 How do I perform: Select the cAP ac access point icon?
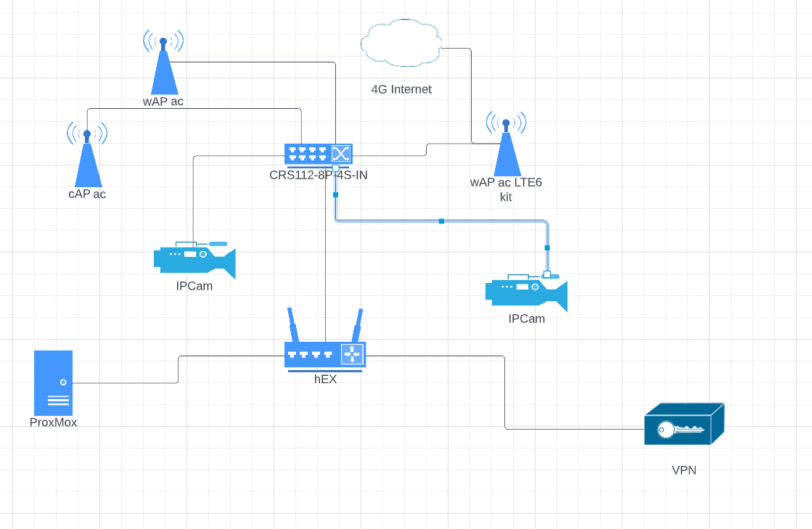pos(87,155)
